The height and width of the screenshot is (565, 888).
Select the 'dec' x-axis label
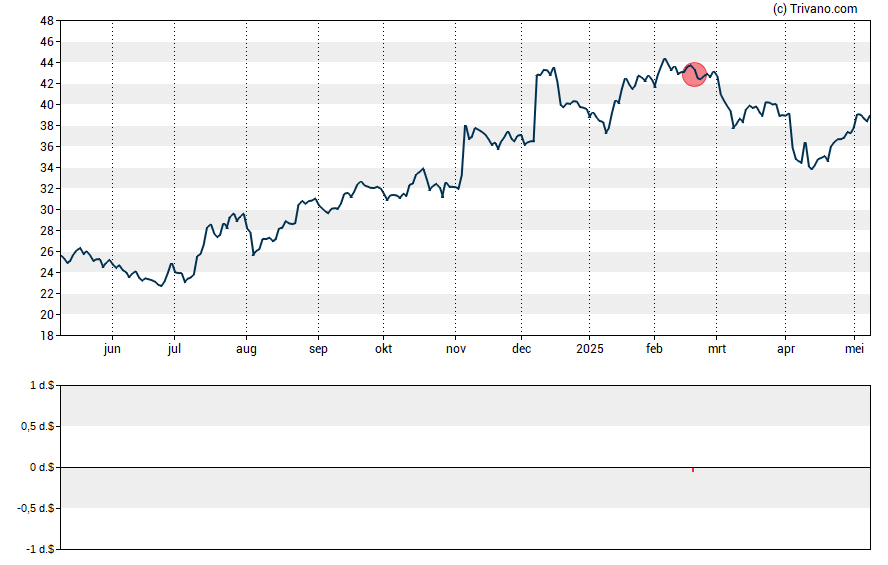522,349
